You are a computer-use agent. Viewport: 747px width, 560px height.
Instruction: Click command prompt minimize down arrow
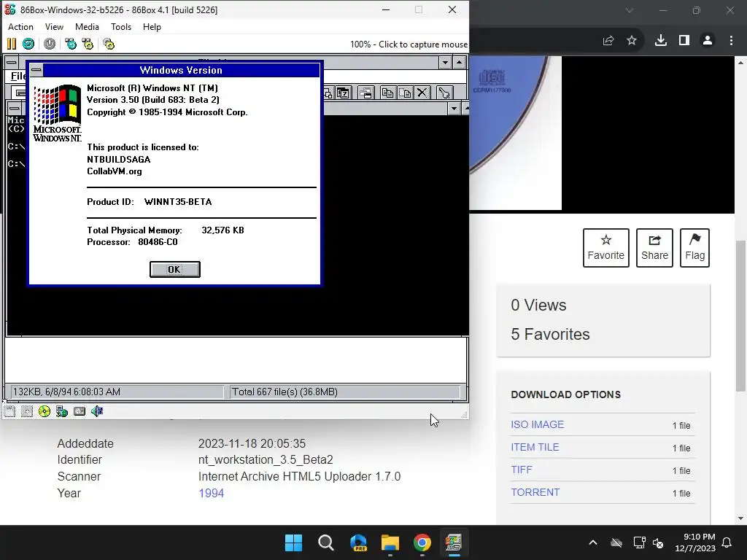[x=454, y=109]
